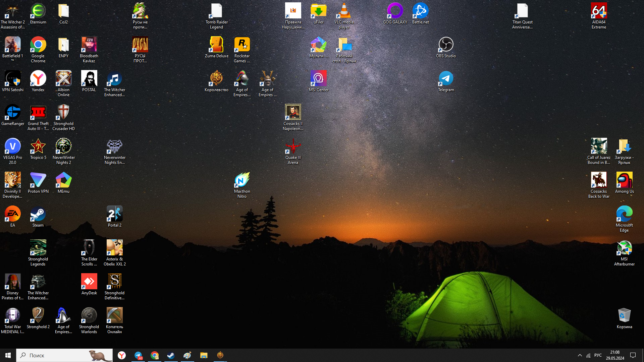Select the Asterix & Obelix XXL 2 icon
This screenshot has height=362, width=644.
[115, 248]
